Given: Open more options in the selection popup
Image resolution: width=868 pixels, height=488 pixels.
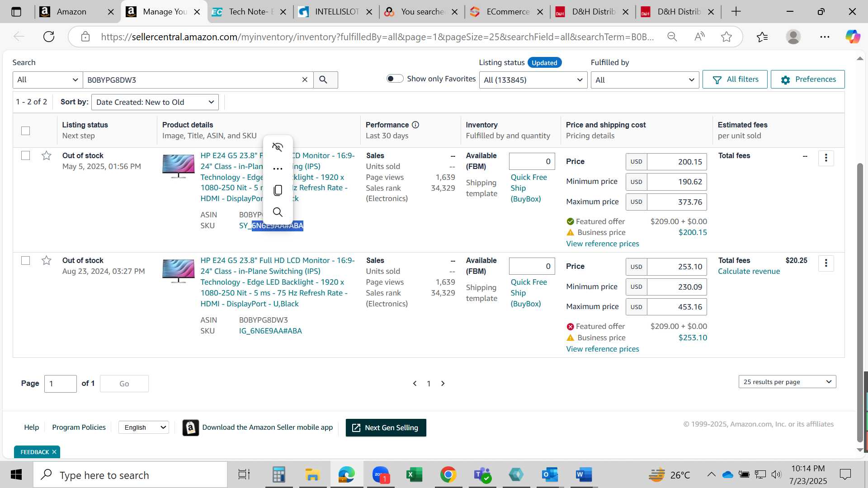Looking at the screenshot, I should (278, 169).
